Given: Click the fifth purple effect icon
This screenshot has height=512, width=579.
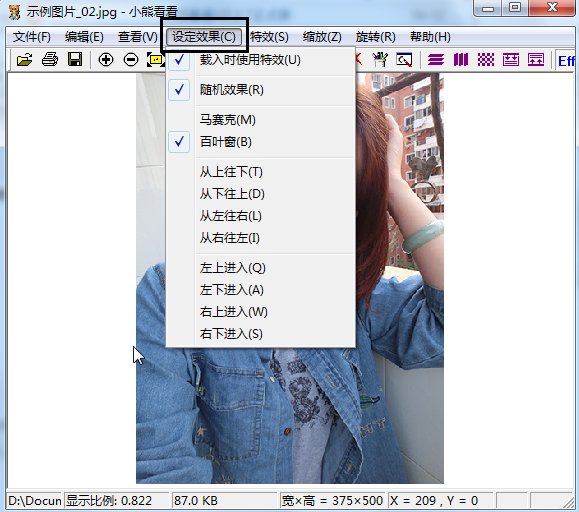Looking at the screenshot, I should point(536,59).
